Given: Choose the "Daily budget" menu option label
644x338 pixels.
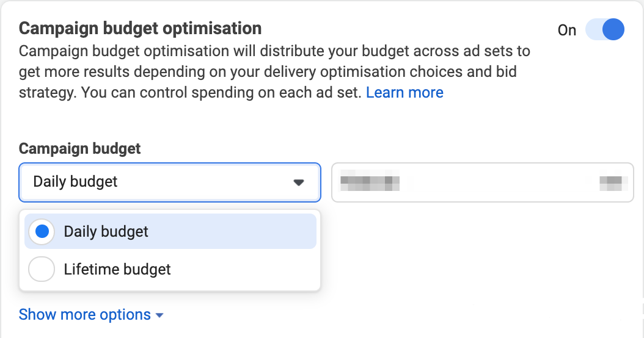Looking at the screenshot, I should tap(106, 232).
